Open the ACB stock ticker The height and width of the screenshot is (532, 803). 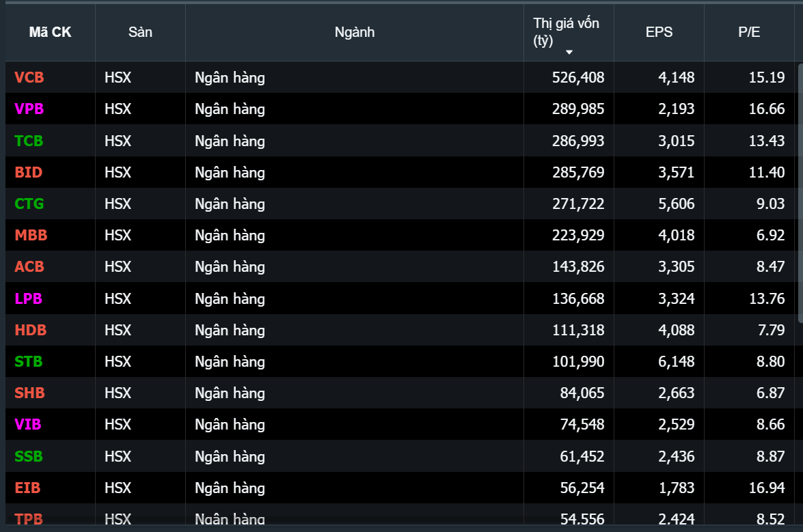tap(29, 266)
